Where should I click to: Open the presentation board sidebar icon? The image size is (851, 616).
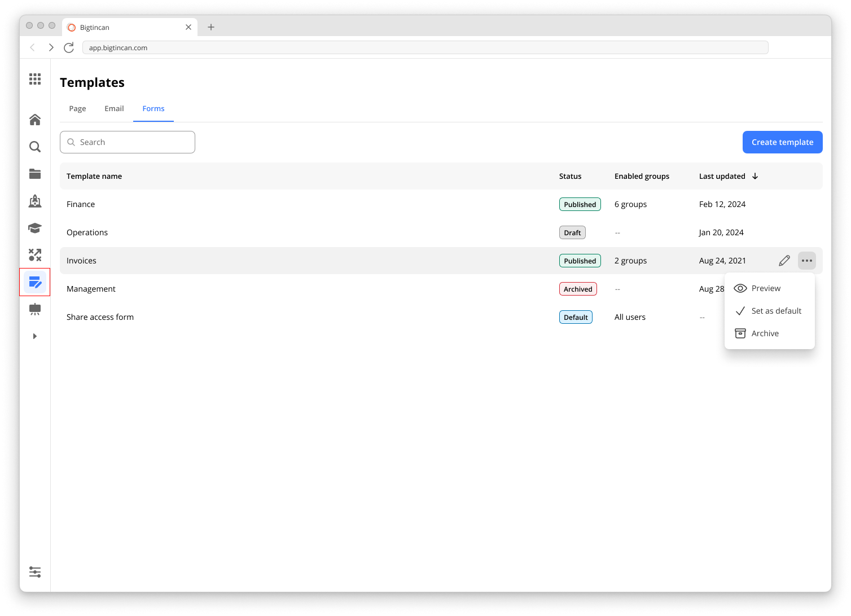pos(35,309)
